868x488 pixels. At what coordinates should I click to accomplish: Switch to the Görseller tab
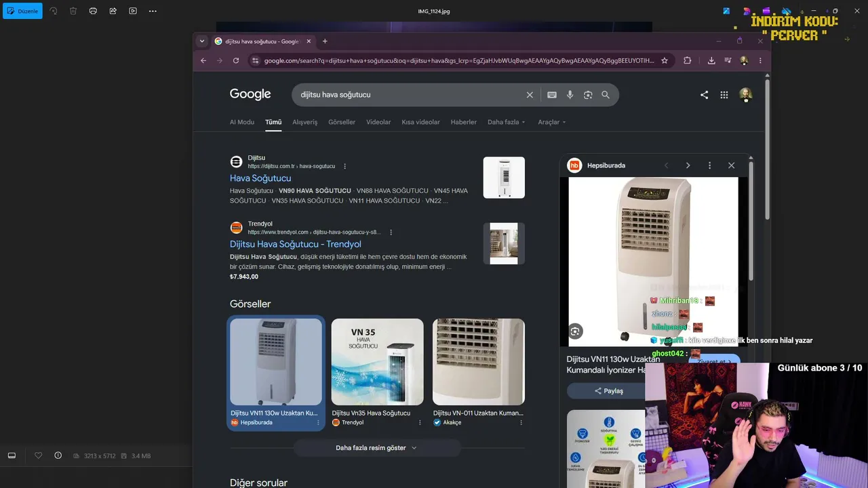coord(342,122)
